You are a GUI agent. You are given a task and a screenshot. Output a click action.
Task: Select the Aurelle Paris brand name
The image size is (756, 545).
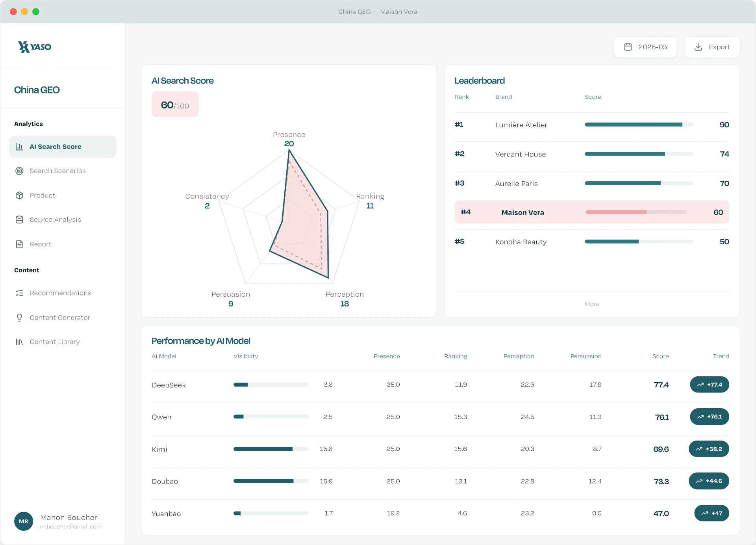[x=516, y=184]
